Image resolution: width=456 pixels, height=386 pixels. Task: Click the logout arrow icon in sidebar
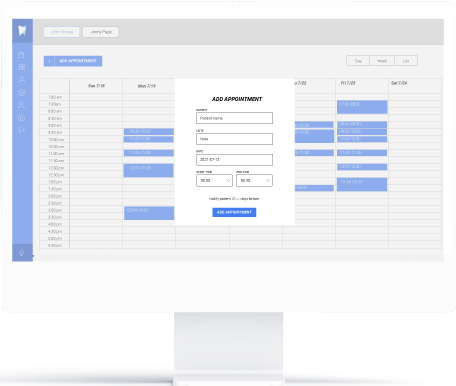pos(22,130)
